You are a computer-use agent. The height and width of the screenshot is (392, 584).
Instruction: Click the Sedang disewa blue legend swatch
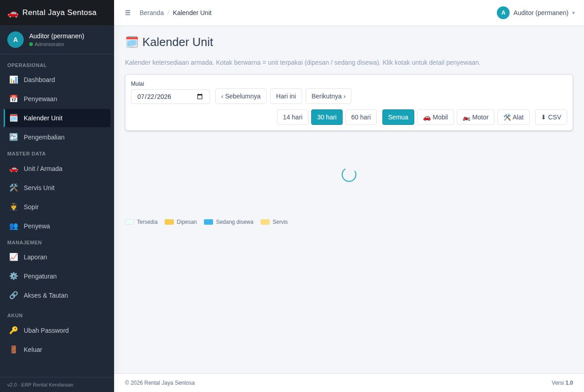tap(209, 222)
